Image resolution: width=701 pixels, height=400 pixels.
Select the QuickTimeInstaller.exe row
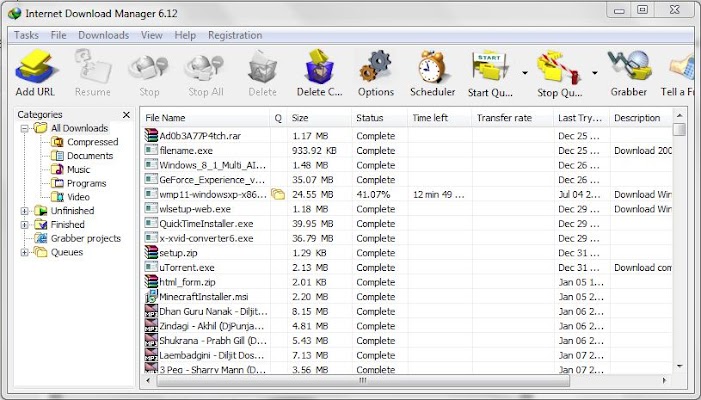coord(407,223)
